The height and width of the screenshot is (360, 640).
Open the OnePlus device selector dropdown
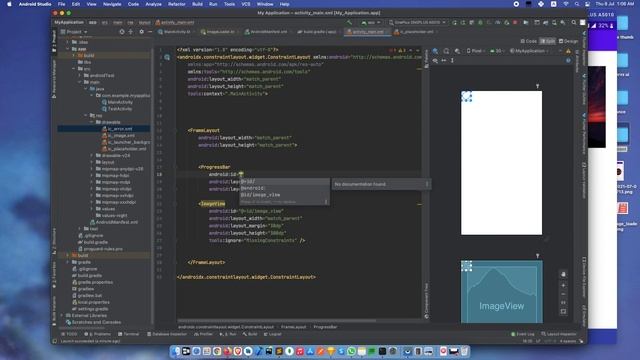[417, 22]
